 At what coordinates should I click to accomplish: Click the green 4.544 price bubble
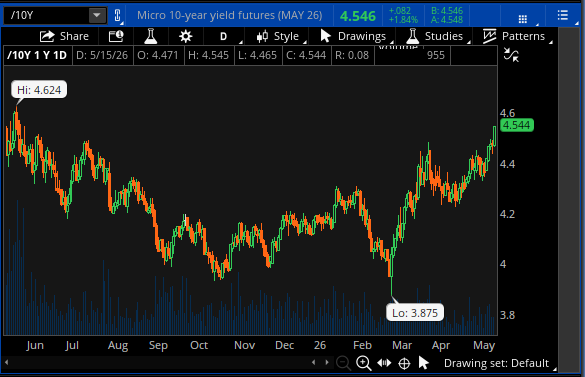click(x=517, y=125)
